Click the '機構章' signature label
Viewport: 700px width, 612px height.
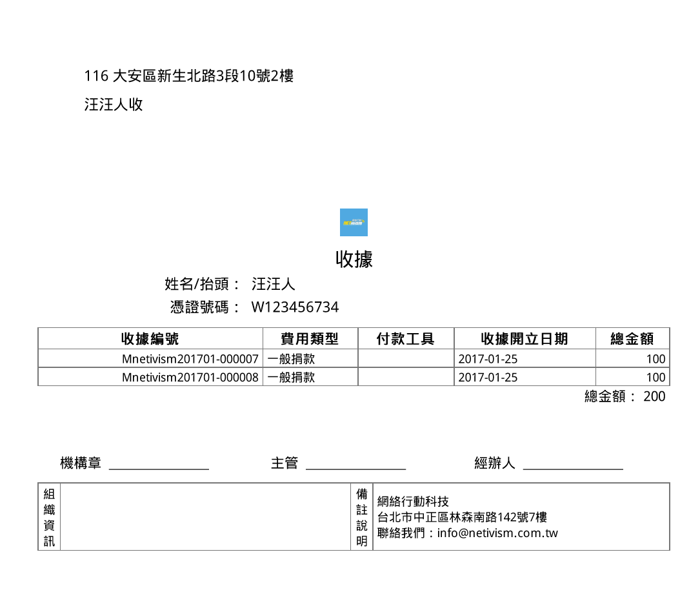click(x=81, y=463)
